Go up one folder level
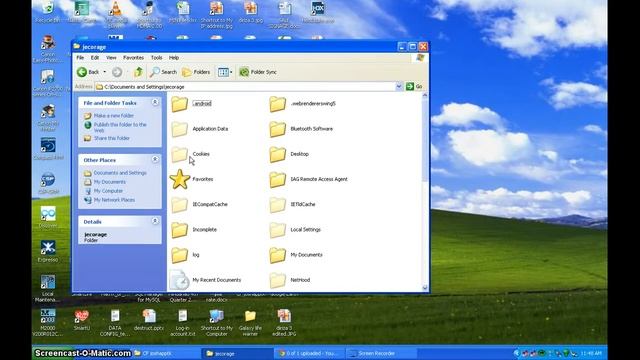Image resolution: width=640 pixels, height=360 pixels. click(x=138, y=72)
